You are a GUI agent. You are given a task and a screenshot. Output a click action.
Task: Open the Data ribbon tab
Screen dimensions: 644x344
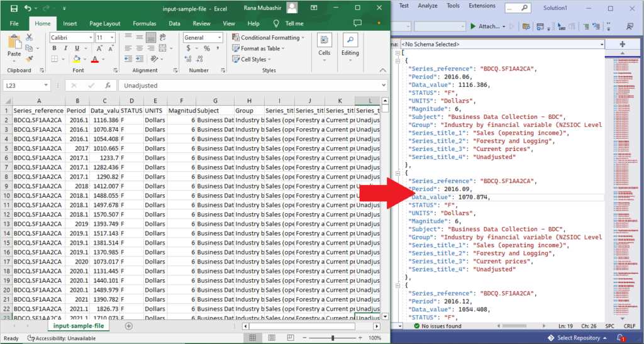coord(174,23)
